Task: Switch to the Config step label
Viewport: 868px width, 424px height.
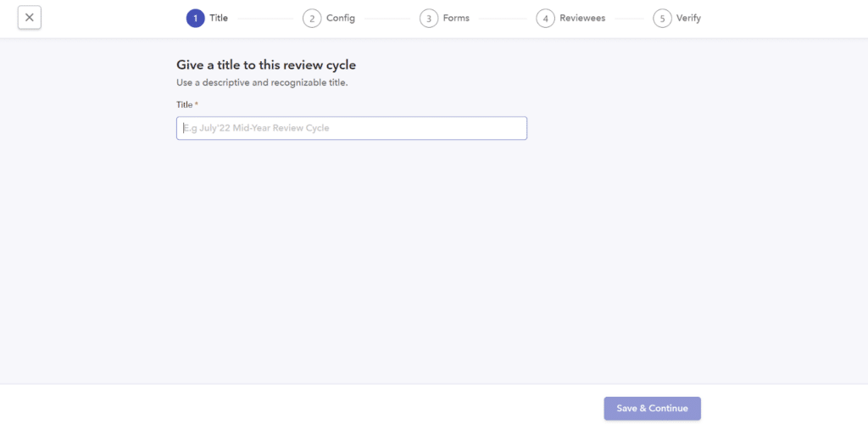Action: 341,19
